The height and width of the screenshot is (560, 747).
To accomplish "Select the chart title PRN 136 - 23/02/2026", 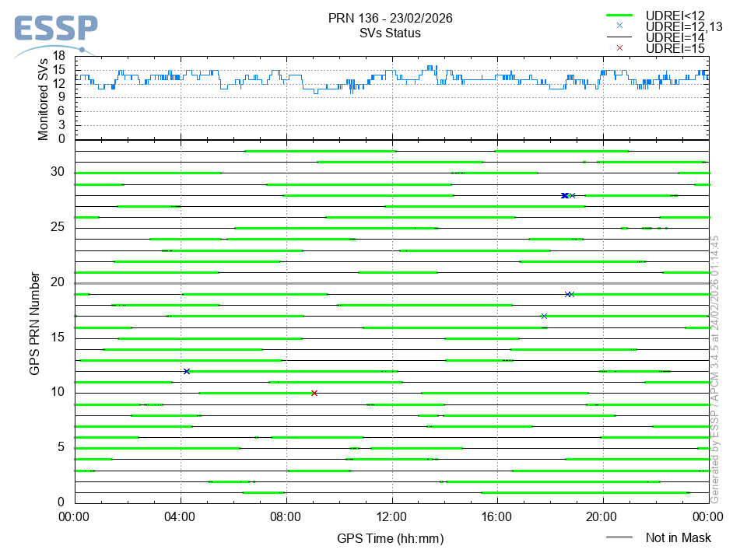I will [x=391, y=18].
